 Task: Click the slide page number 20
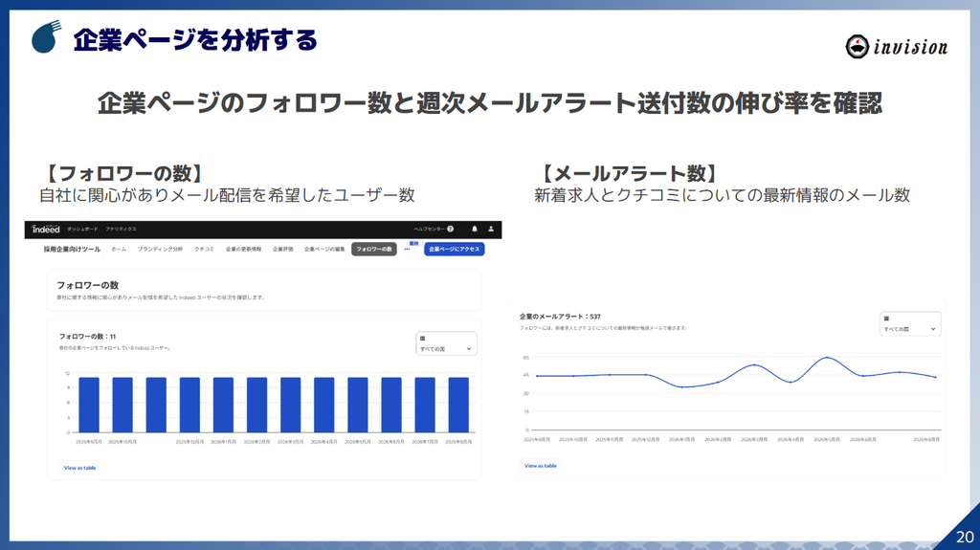(x=965, y=537)
